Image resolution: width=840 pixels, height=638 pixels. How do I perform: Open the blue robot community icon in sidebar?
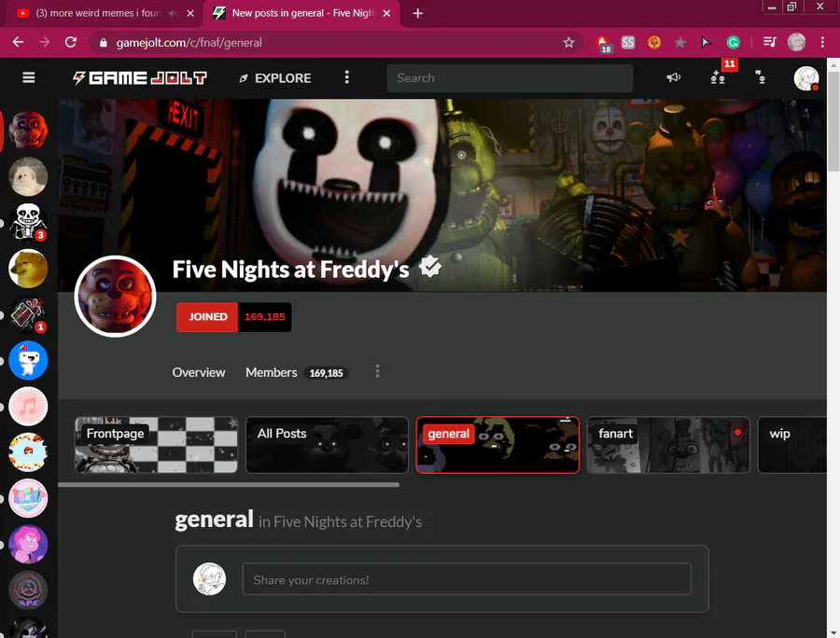click(x=28, y=361)
